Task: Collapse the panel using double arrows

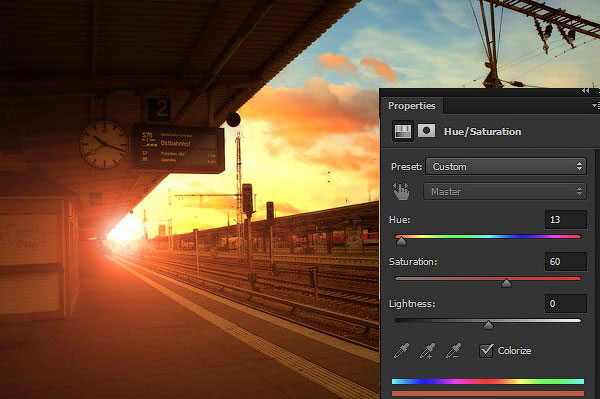Action: 585,90
